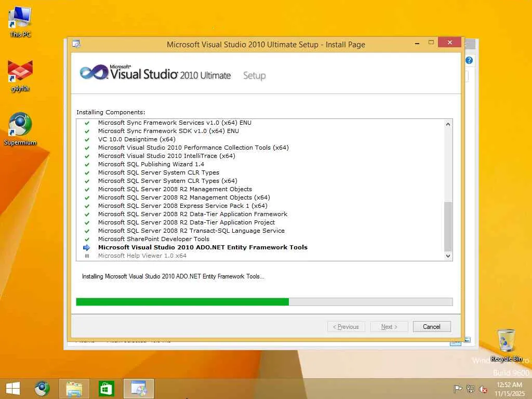Select Microsoft Sync Framework SDK v1.0 row
This screenshot has width=532, height=399.
(x=168, y=131)
